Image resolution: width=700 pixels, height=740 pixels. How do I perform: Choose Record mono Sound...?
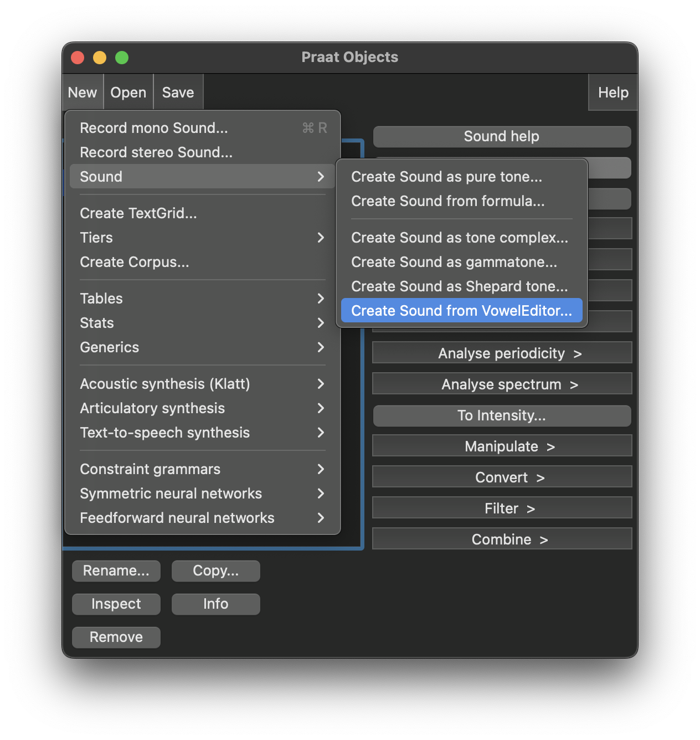[203, 128]
